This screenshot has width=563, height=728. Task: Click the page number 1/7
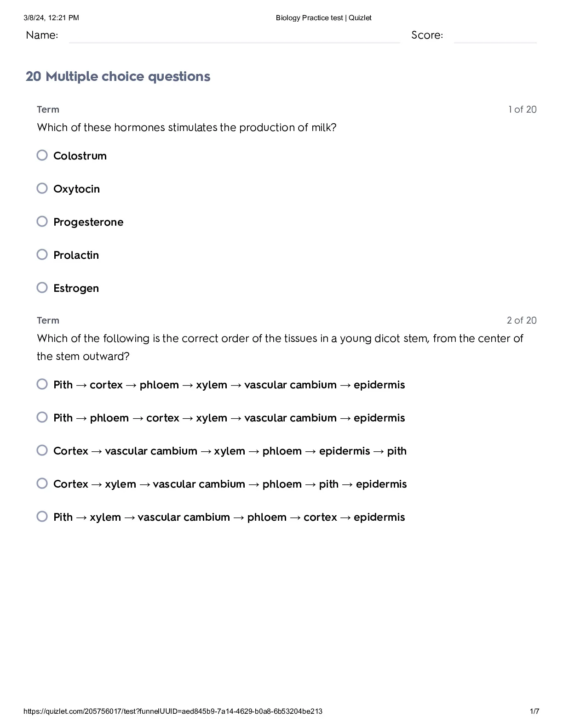click(534, 711)
